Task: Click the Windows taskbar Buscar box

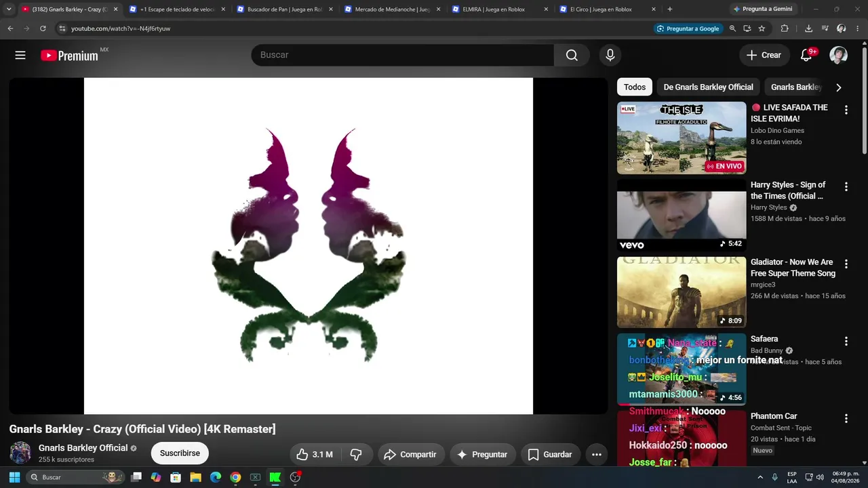Action: [x=76, y=477]
